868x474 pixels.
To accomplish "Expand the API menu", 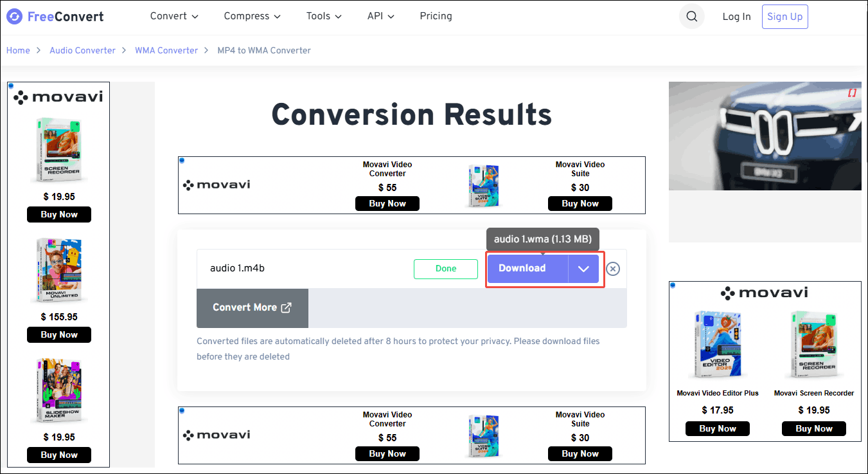I will (381, 16).
